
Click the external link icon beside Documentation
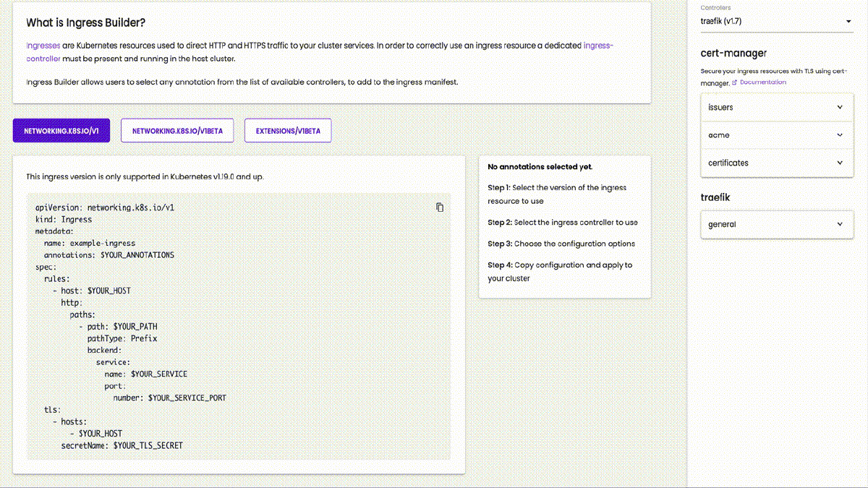(734, 83)
